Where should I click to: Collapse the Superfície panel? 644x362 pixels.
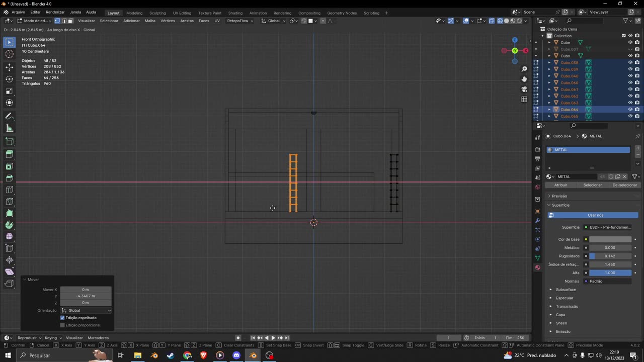point(560,205)
